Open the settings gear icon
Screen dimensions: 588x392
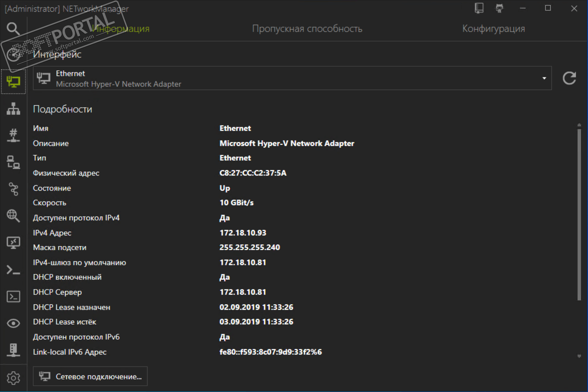[13, 378]
